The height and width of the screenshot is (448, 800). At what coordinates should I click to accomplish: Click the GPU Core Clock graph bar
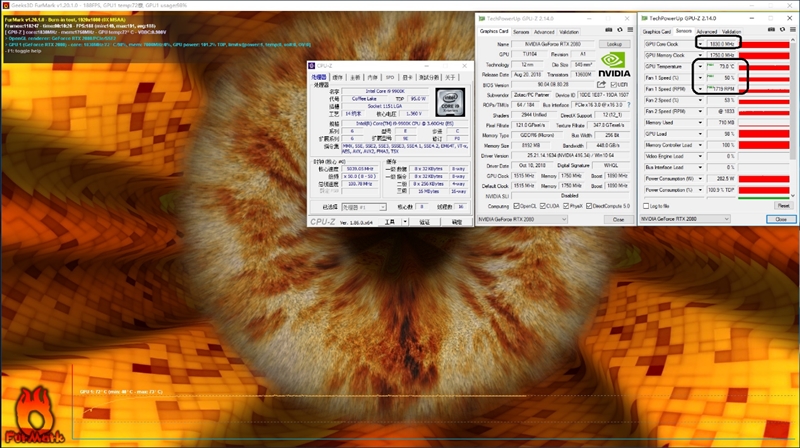point(764,44)
